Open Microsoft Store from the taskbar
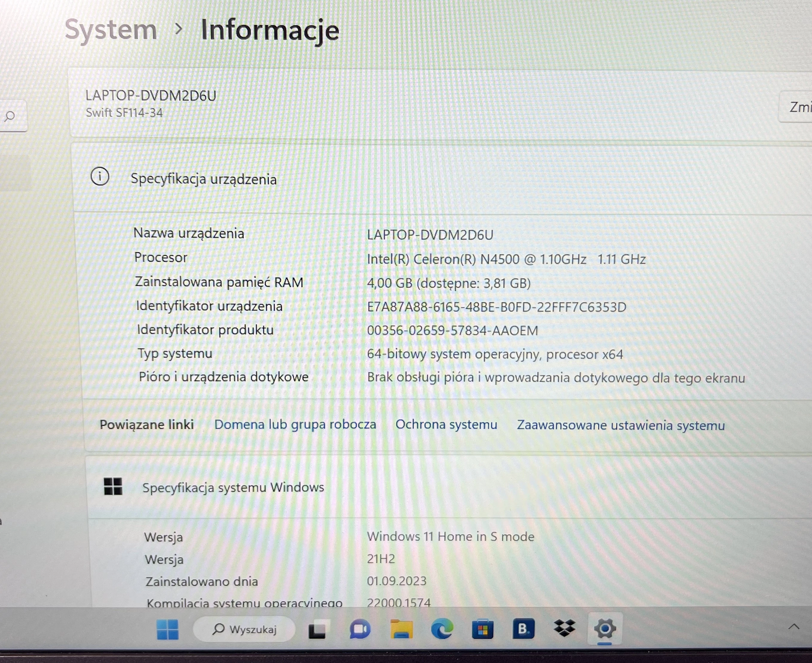The height and width of the screenshot is (663, 812). [483, 629]
